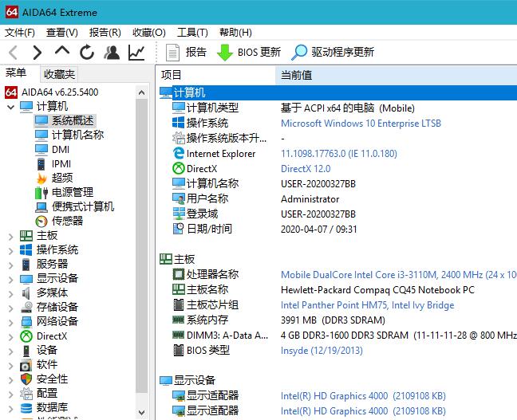
Task: Click the 项目 column header
Action: pyautogui.click(x=216, y=75)
